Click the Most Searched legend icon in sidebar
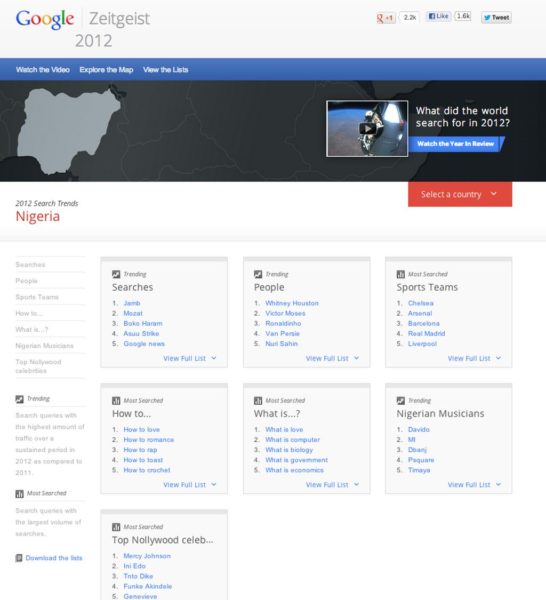The width and height of the screenshot is (546, 600). pyautogui.click(x=20, y=494)
